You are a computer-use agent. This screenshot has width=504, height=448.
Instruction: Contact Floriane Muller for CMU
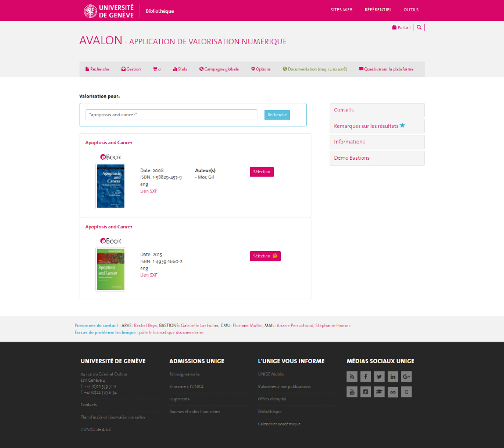(248, 325)
